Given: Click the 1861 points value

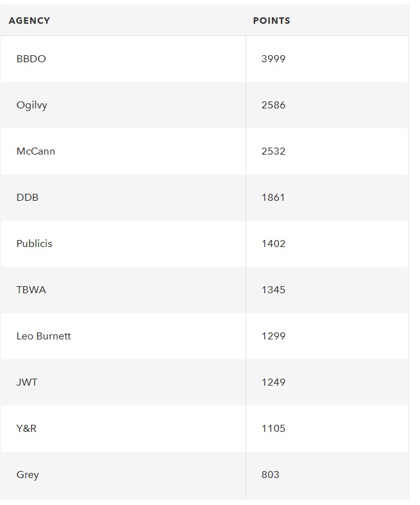Looking at the screenshot, I should point(273,198).
